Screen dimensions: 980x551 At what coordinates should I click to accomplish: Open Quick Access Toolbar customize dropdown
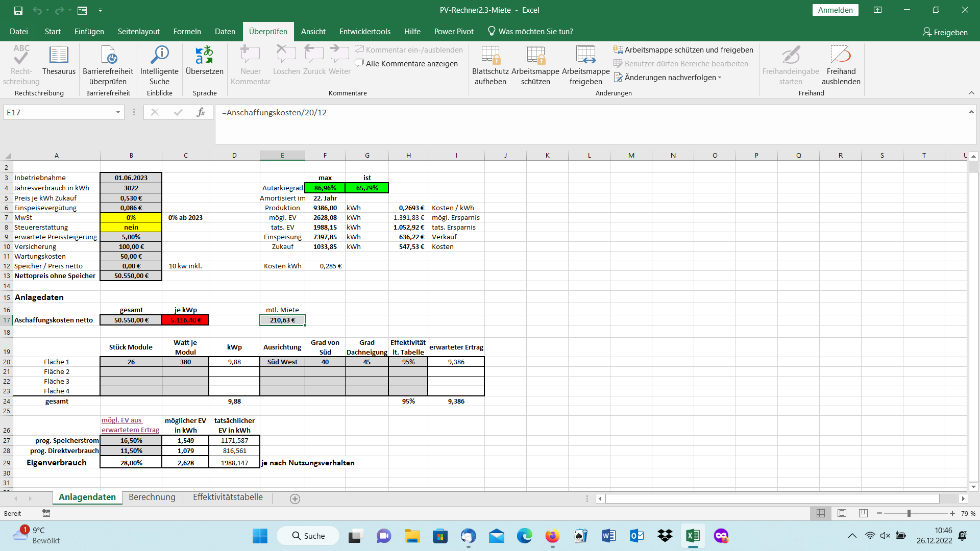click(100, 10)
